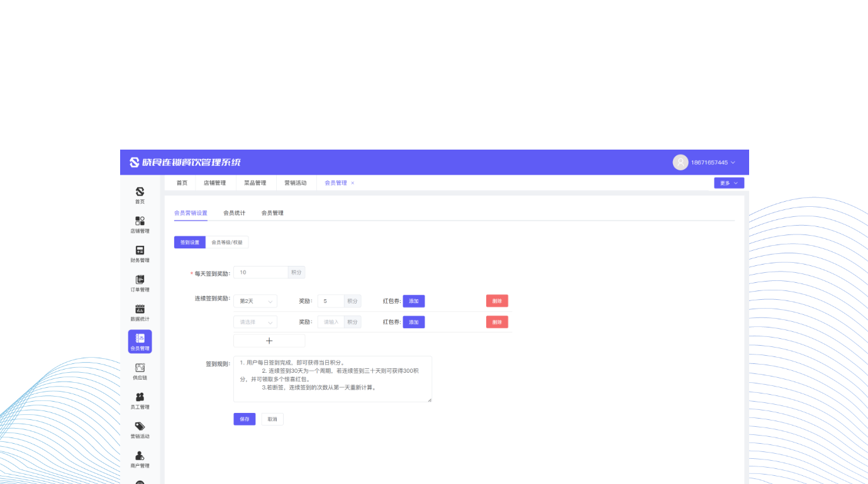Open 店铺管理 in the left sidebar
Screen dimensions: 868x484
pos(140,224)
